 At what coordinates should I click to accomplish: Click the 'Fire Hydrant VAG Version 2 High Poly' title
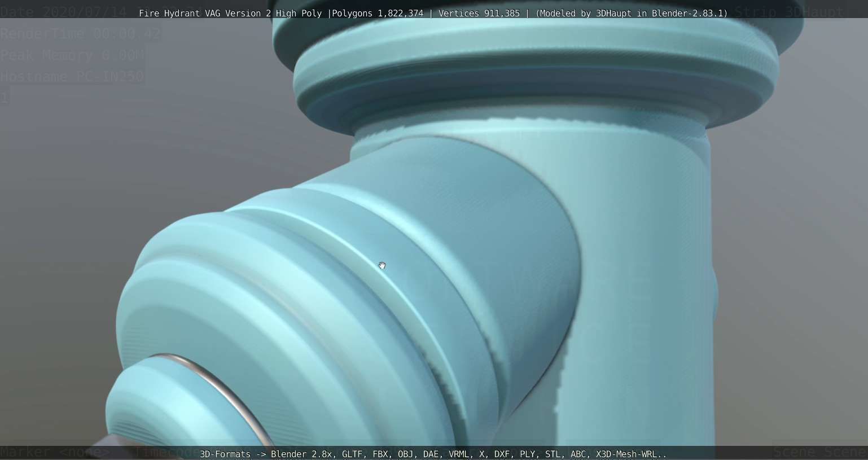[x=230, y=13]
